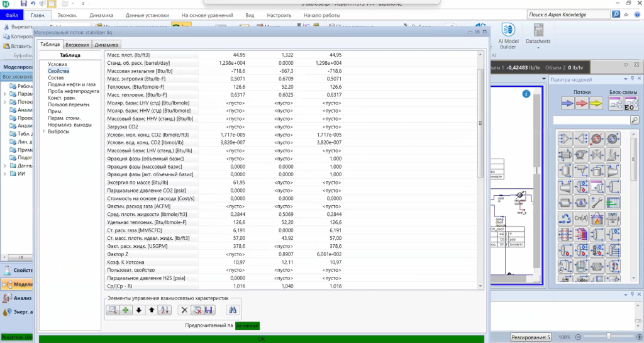This screenshot has height=343, width=644.
Task: Open the Файл menu
Action: point(11,14)
